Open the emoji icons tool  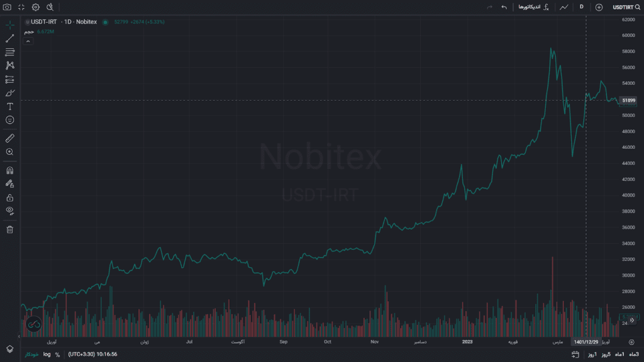pyautogui.click(x=10, y=120)
